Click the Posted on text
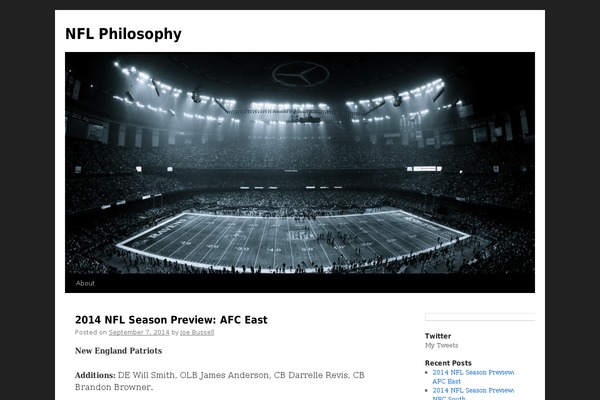600x400 pixels. 91,332
